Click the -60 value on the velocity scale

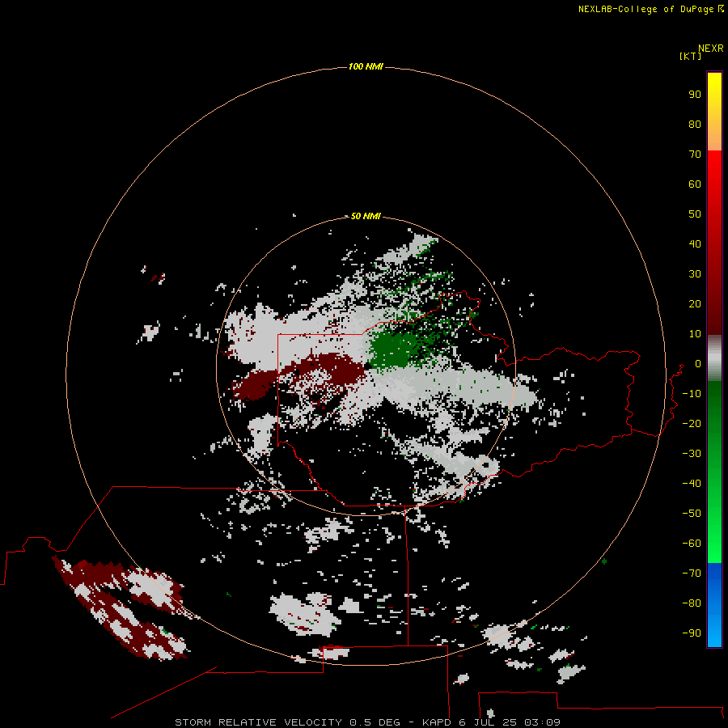[x=692, y=544]
